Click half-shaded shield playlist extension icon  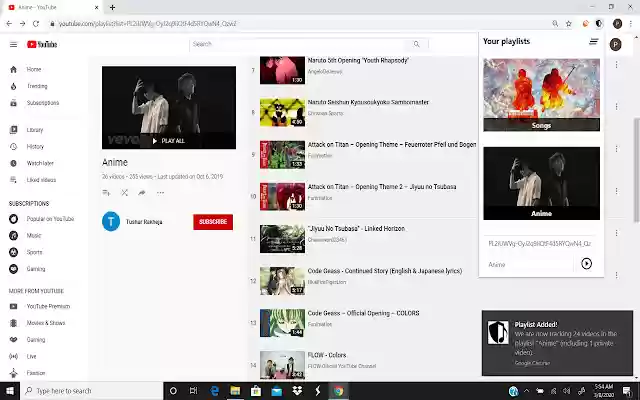tap(599, 24)
